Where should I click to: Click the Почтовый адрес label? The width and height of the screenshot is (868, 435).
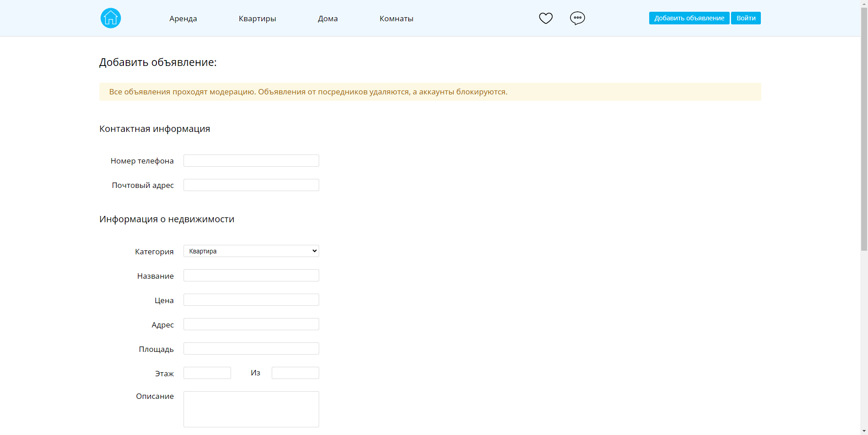[143, 185]
